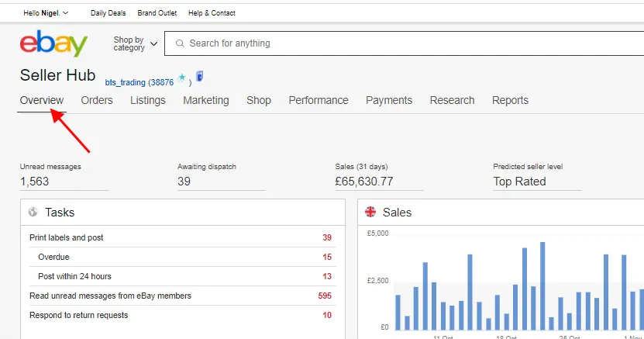
Task: Click the 1,563 unread messages value
Action: pos(35,182)
